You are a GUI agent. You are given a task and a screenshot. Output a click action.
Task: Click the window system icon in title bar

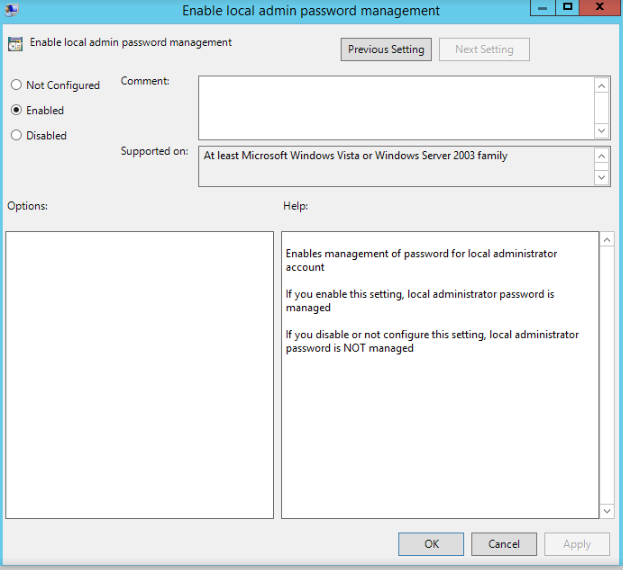point(11,10)
